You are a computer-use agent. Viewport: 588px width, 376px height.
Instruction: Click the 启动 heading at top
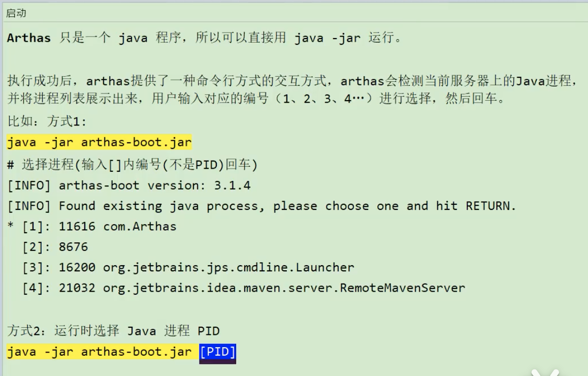(x=16, y=13)
